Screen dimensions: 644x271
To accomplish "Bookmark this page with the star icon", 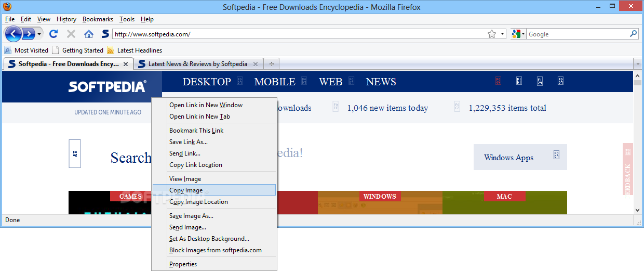I will [x=492, y=34].
